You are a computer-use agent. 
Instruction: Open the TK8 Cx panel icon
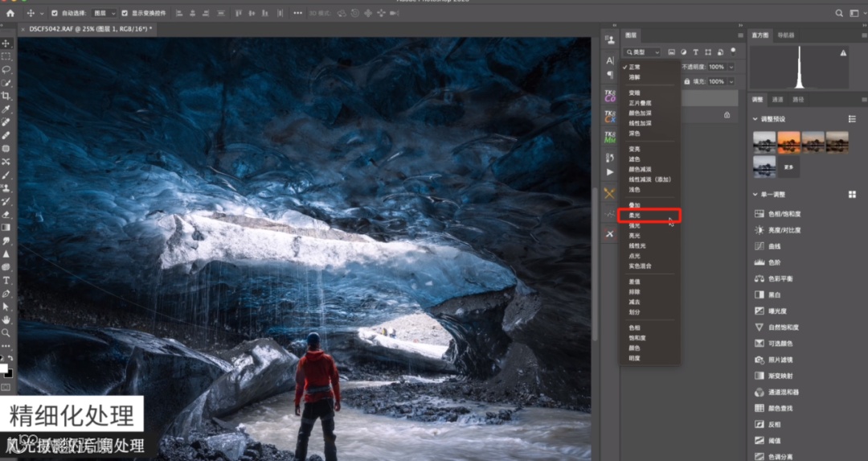point(609,117)
